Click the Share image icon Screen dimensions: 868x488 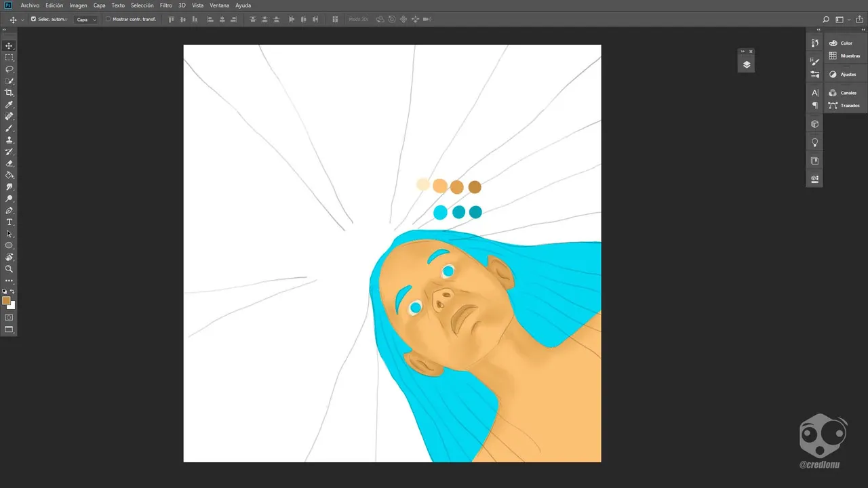click(859, 20)
